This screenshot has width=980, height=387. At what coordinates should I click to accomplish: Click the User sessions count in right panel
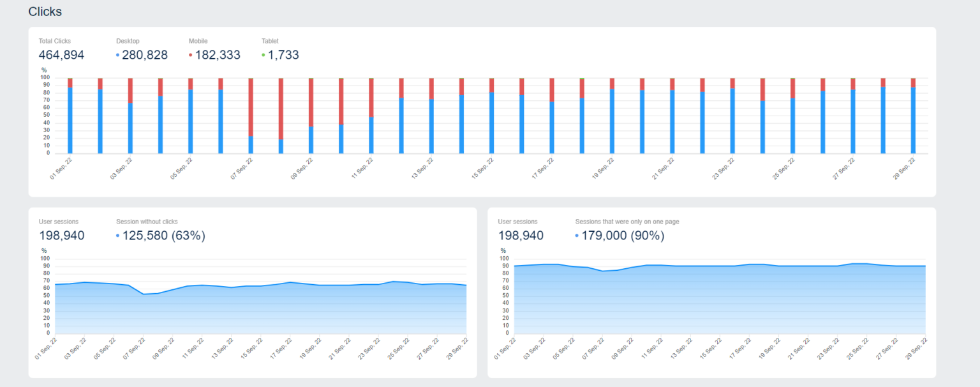pos(521,235)
